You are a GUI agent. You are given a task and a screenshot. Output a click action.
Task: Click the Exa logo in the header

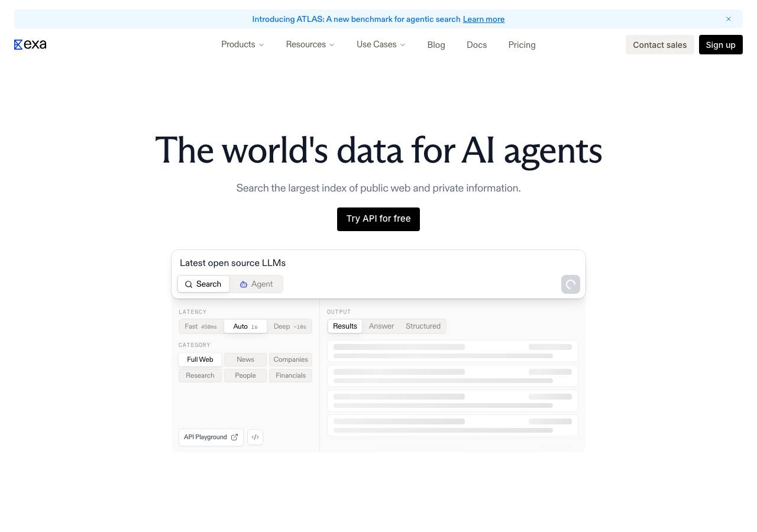[30, 44]
